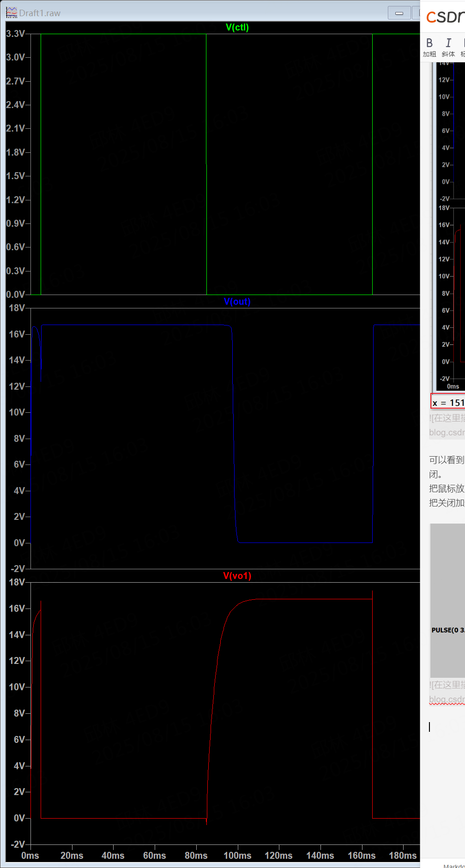
Task: Click the 140ms time axis label
Action: (x=320, y=856)
